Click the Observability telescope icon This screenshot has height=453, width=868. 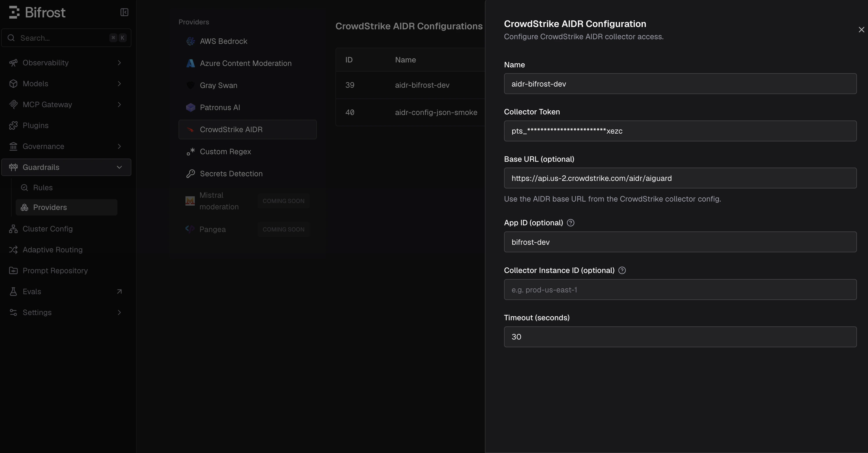pyautogui.click(x=13, y=63)
